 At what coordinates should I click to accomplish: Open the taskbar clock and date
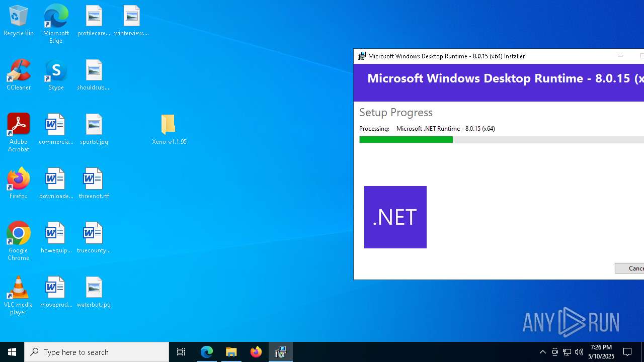[602, 352]
